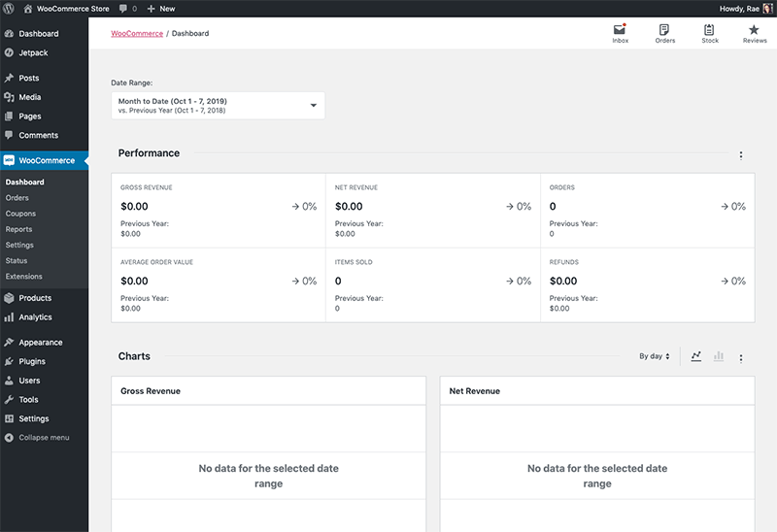
Task: Switch charts to line chart view
Action: (x=696, y=356)
